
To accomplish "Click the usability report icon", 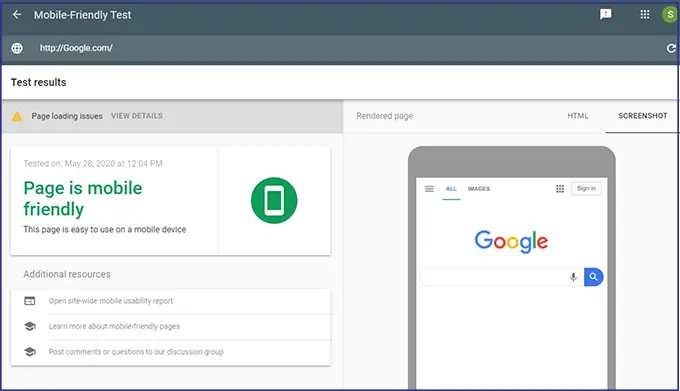I will point(29,301).
